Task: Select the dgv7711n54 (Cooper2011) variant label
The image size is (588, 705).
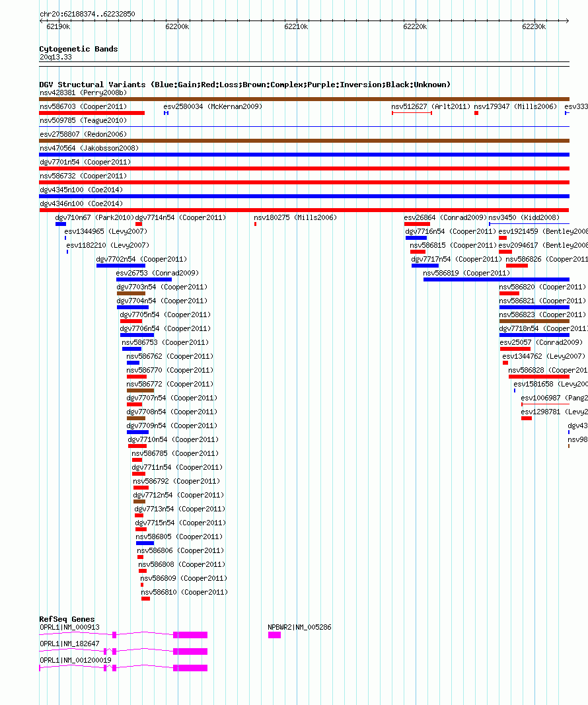Action: click(x=177, y=468)
